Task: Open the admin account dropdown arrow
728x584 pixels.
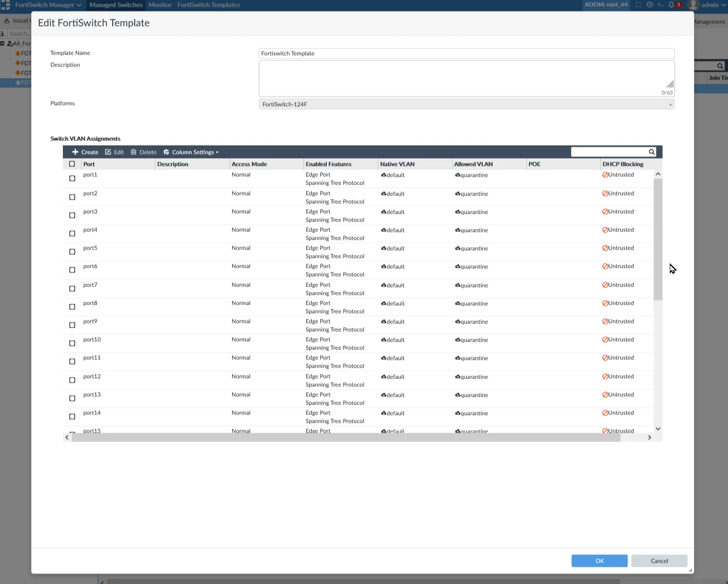Action: coord(724,5)
